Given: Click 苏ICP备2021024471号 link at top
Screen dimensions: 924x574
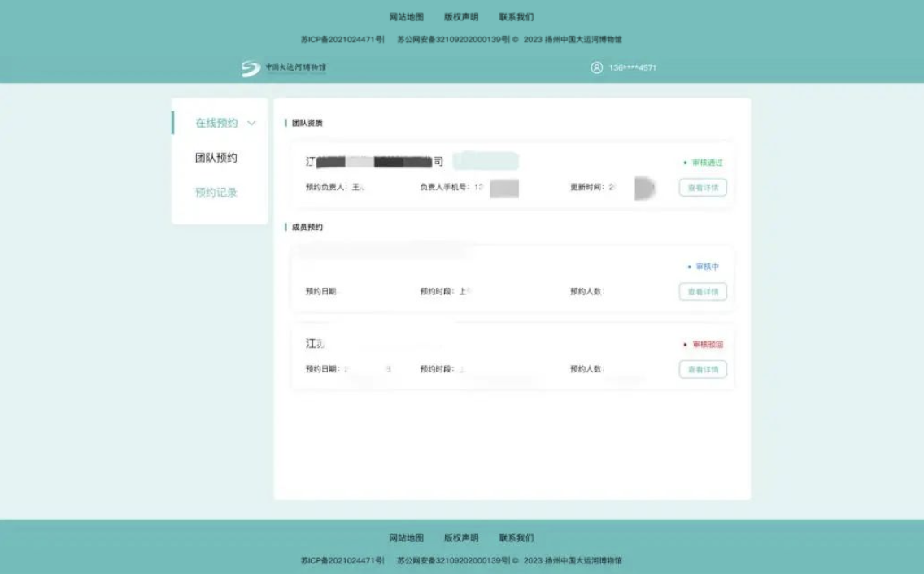Looking at the screenshot, I should (342, 39).
